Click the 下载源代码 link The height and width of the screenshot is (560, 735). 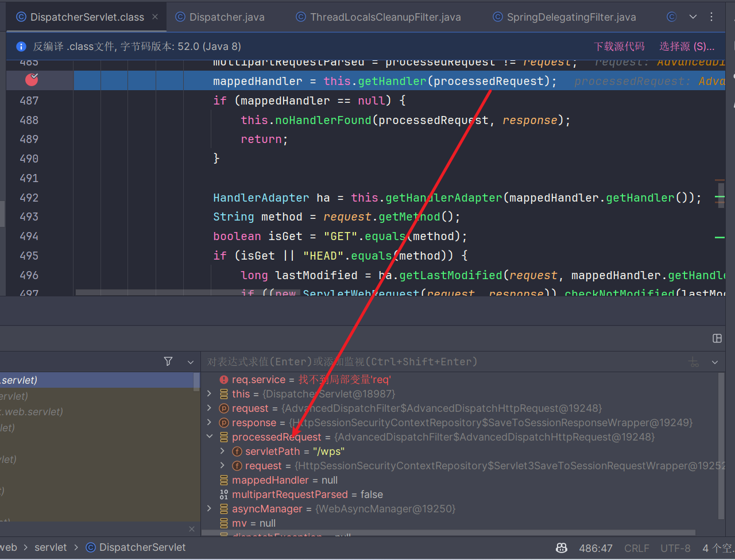click(x=619, y=47)
